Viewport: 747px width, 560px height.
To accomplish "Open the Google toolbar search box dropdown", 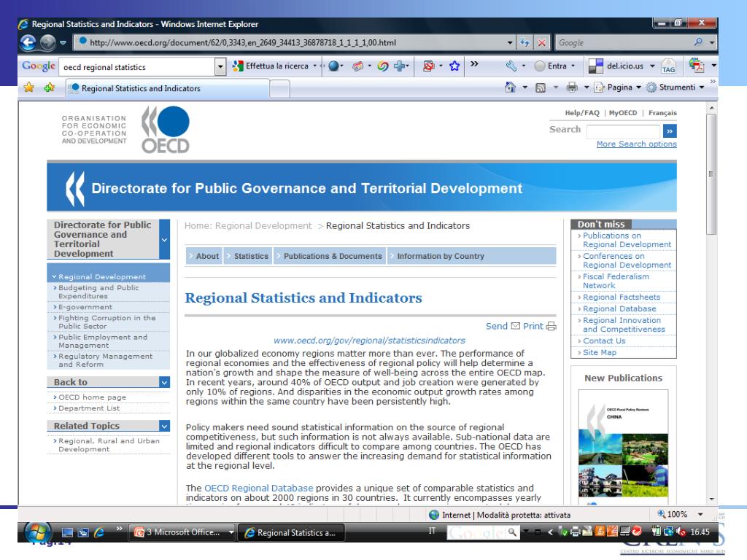I will point(220,66).
